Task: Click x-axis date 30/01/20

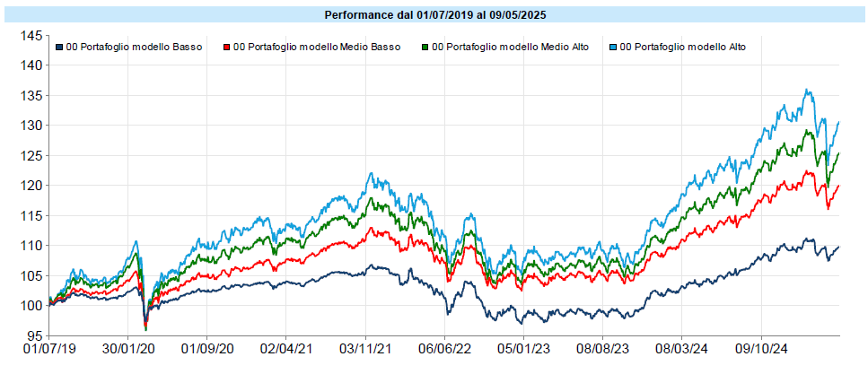Action: pyautogui.click(x=127, y=349)
